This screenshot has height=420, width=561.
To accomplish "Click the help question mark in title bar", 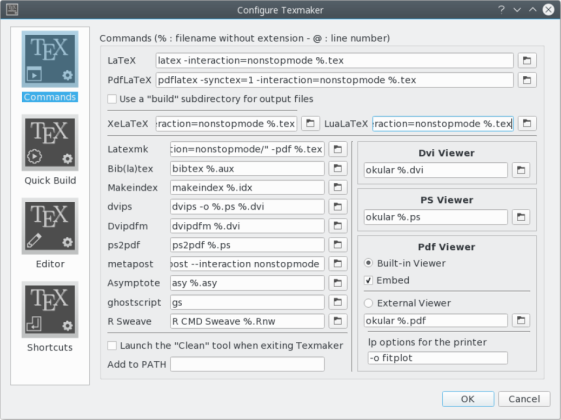I will click(x=501, y=10).
